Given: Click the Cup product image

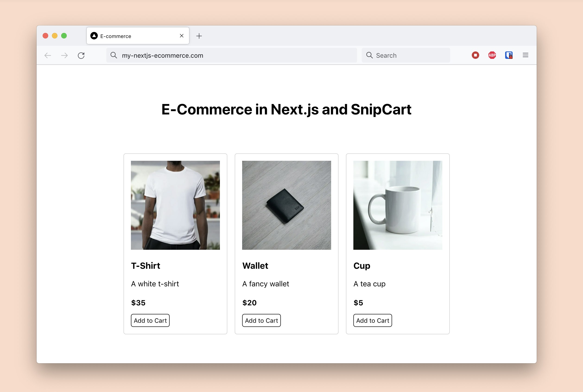Looking at the screenshot, I should [x=397, y=205].
